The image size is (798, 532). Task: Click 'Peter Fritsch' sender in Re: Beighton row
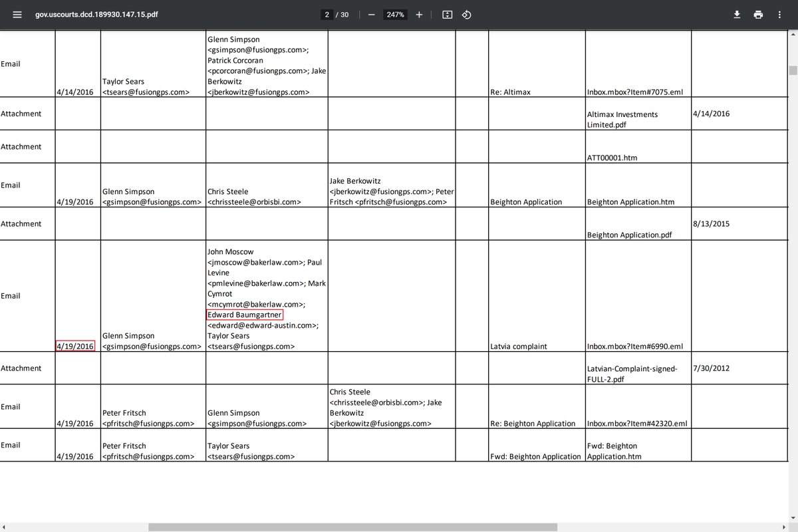coord(124,413)
